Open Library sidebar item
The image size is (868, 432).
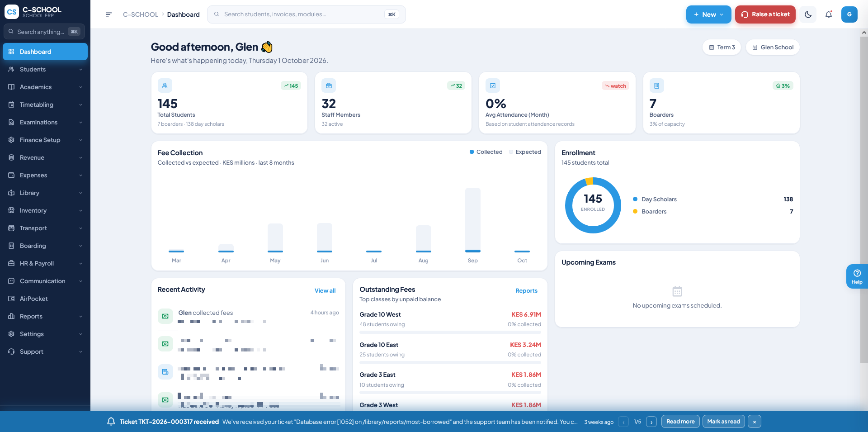point(45,193)
